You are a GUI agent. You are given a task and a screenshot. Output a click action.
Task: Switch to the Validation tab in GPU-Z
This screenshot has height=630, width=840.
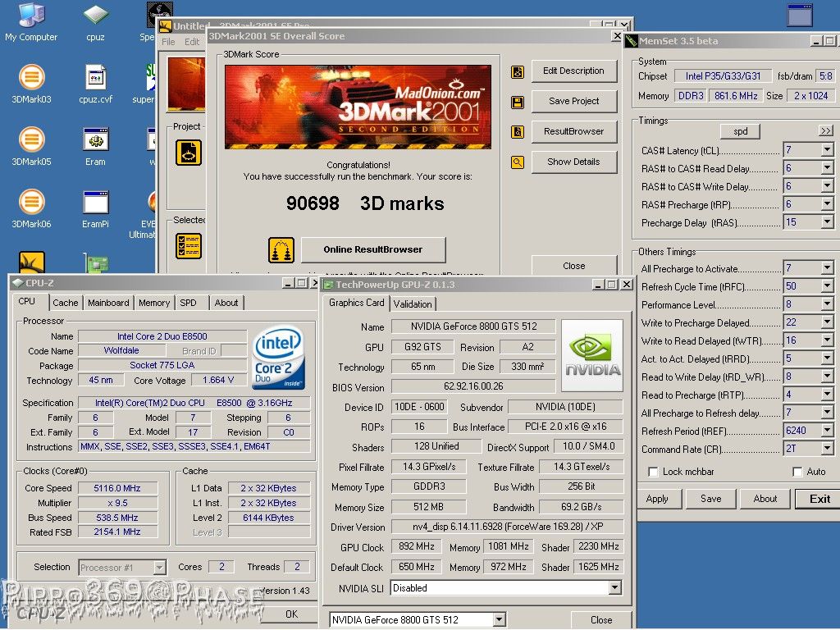click(413, 304)
